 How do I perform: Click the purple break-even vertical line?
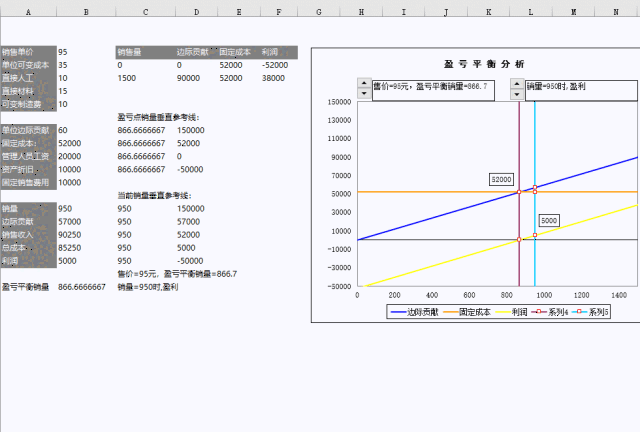pos(519,143)
